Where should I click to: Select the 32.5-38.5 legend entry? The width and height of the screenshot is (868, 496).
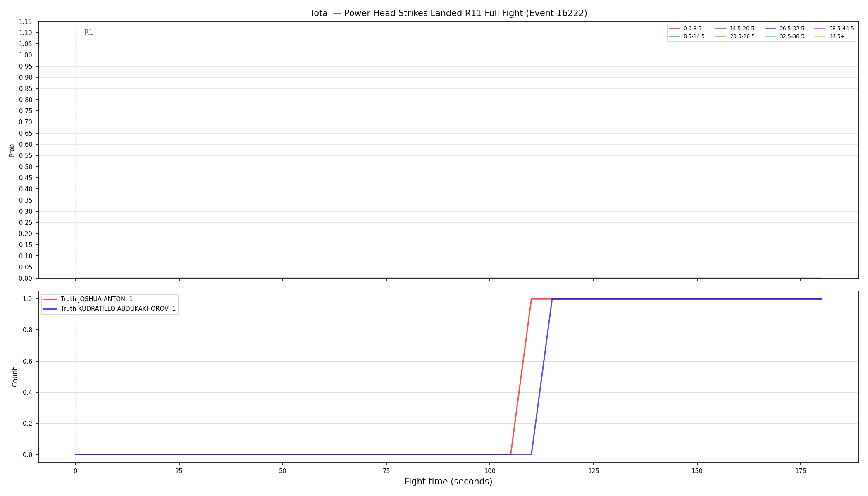(x=785, y=36)
